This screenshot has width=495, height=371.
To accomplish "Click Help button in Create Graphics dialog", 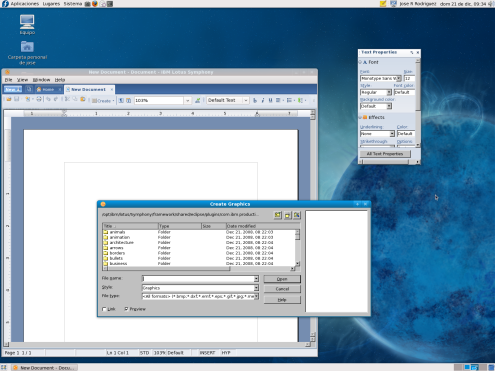I will (282, 300).
